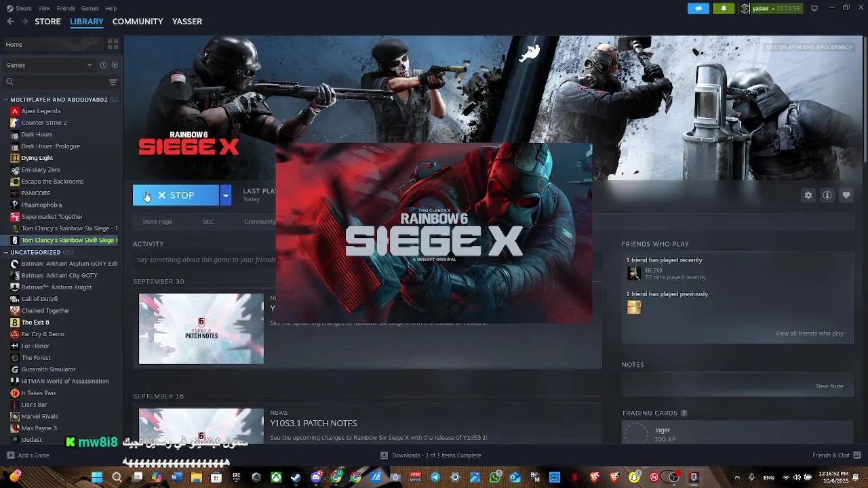
Task: Open the game's DLC link
Action: 208,222
